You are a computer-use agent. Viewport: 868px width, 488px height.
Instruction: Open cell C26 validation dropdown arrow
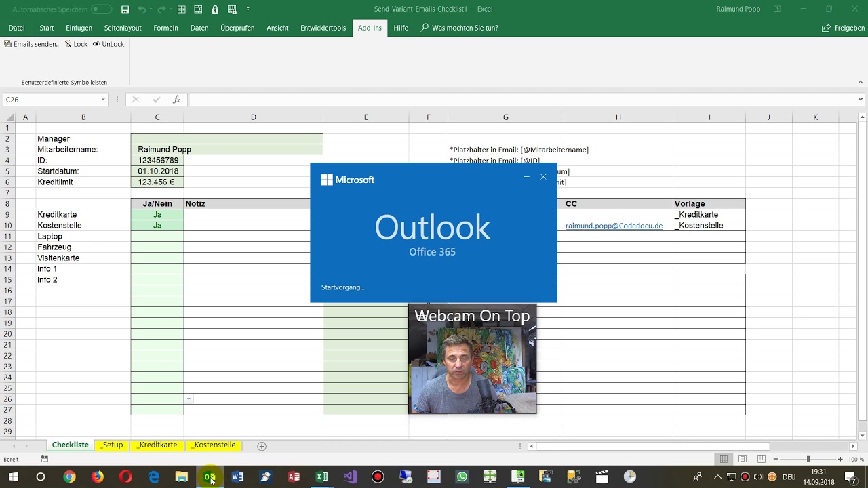(189, 399)
